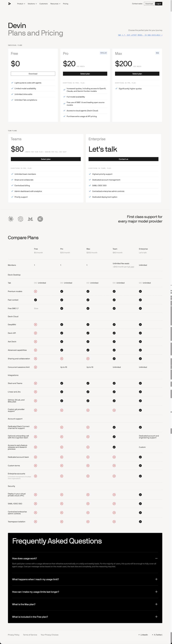The width and height of the screenshot is (172, 644).
Task: Open the Solutions dropdown menu
Action: (x=32, y=4)
